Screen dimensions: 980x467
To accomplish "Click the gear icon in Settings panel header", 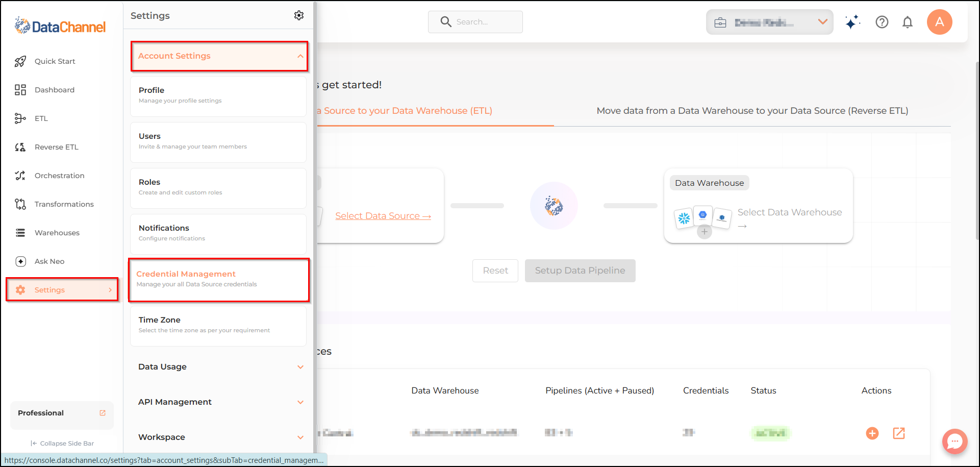I will pyautogui.click(x=299, y=15).
